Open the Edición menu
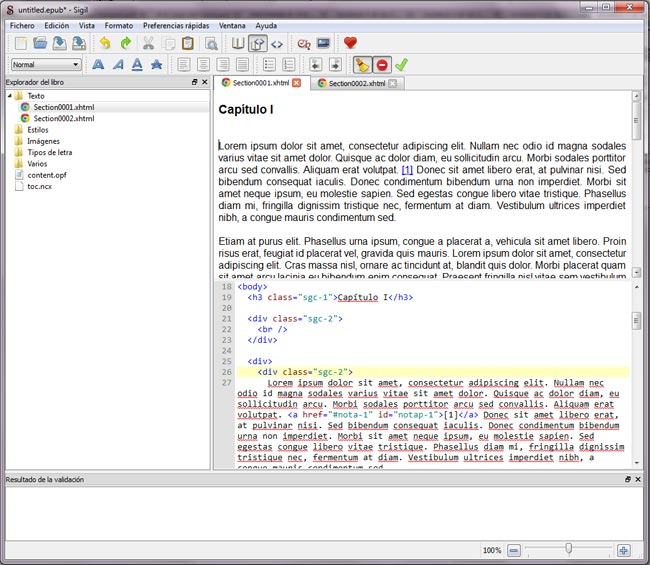650x565 pixels. click(x=57, y=26)
